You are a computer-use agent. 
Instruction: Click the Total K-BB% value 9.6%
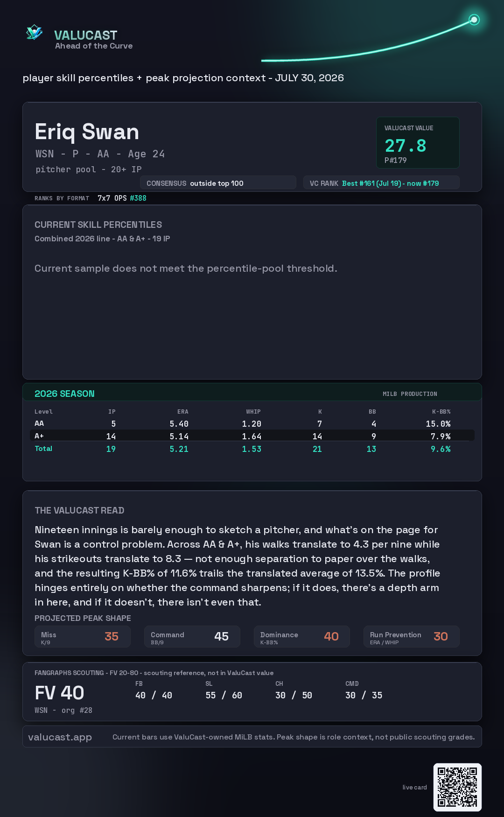coord(441,449)
